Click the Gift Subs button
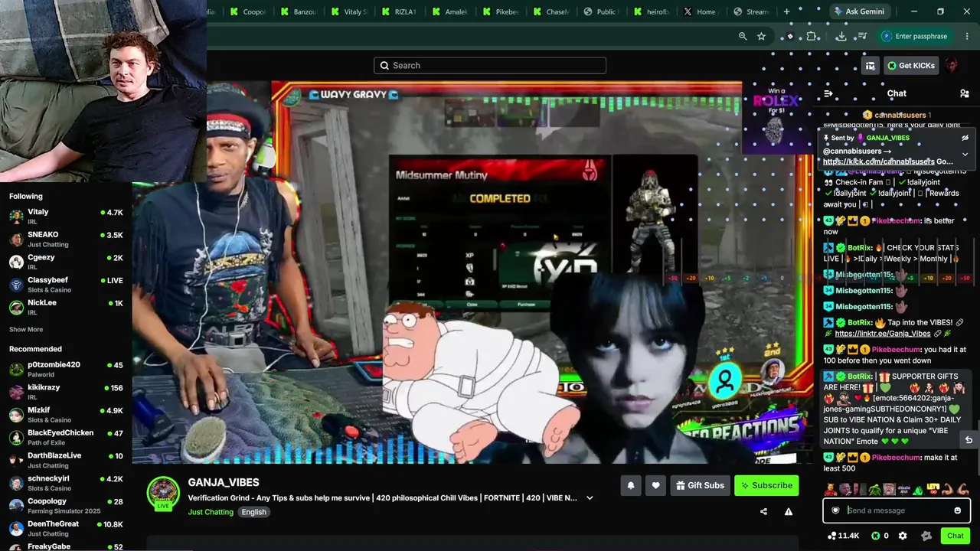Screen dimensions: 980x551 click(x=700, y=485)
